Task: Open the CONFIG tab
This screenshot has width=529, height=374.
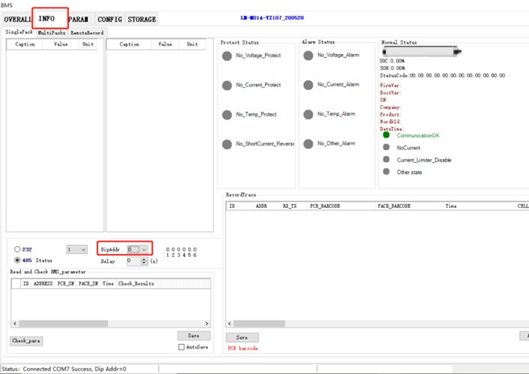Action: click(x=110, y=19)
